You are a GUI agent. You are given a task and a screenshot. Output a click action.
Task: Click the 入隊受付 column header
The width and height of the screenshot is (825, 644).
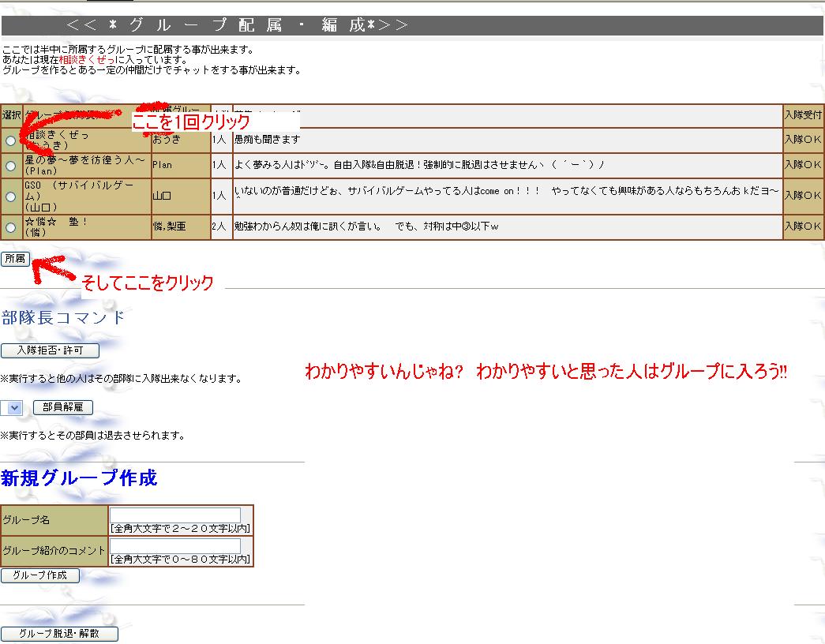pos(803,115)
